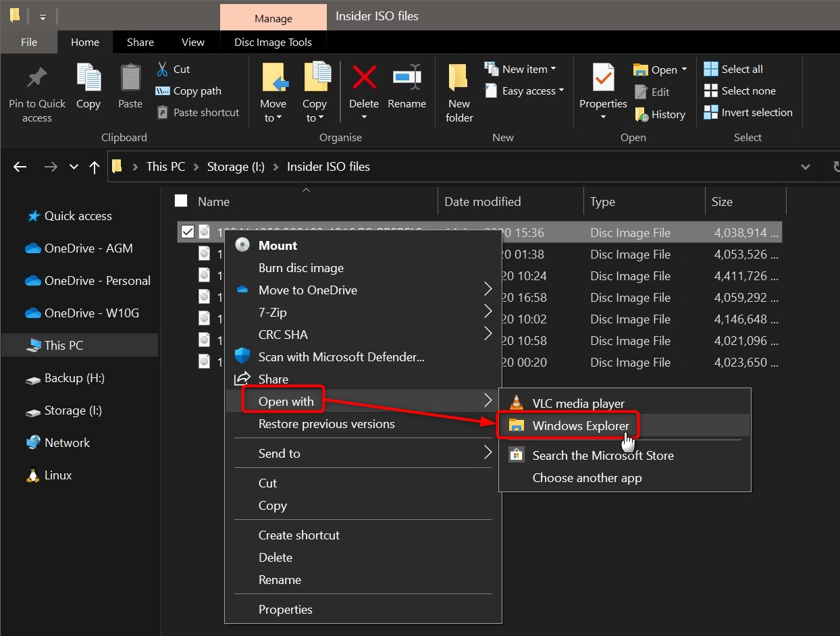Open recent locations dropdown arrow
Viewport: 840px width, 636px height.
click(x=74, y=167)
